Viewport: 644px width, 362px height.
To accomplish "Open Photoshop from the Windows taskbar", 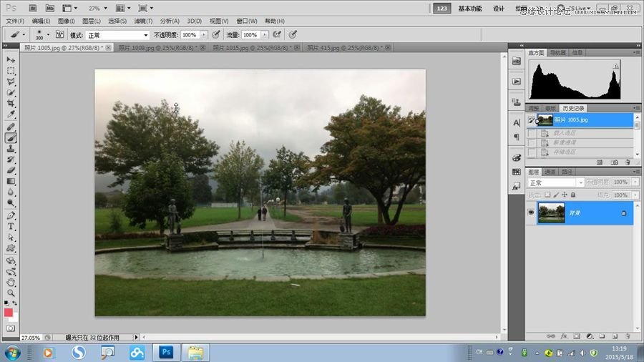I will 166,352.
